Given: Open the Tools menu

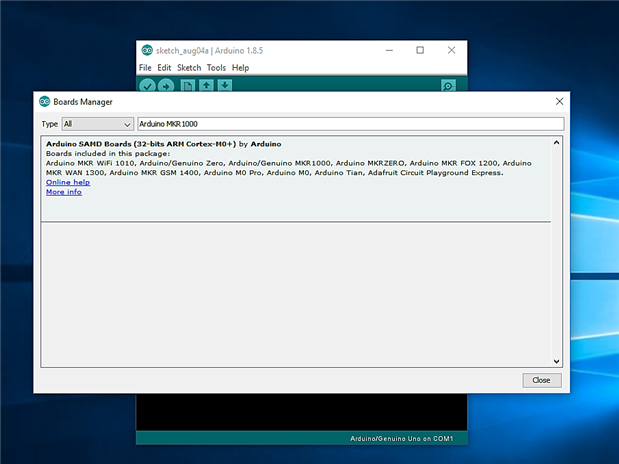Looking at the screenshot, I should (216, 68).
